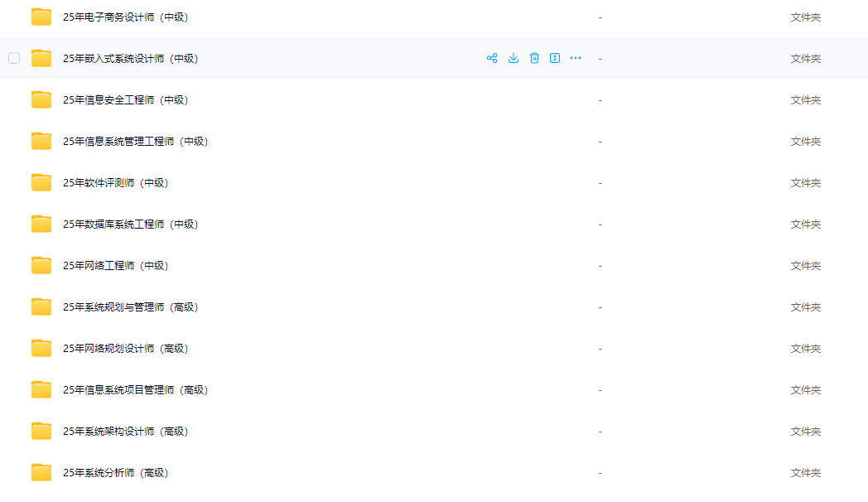Click folder icon of 25年系统架构设计师（高级）
The width and height of the screenshot is (868, 502).
pos(41,431)
